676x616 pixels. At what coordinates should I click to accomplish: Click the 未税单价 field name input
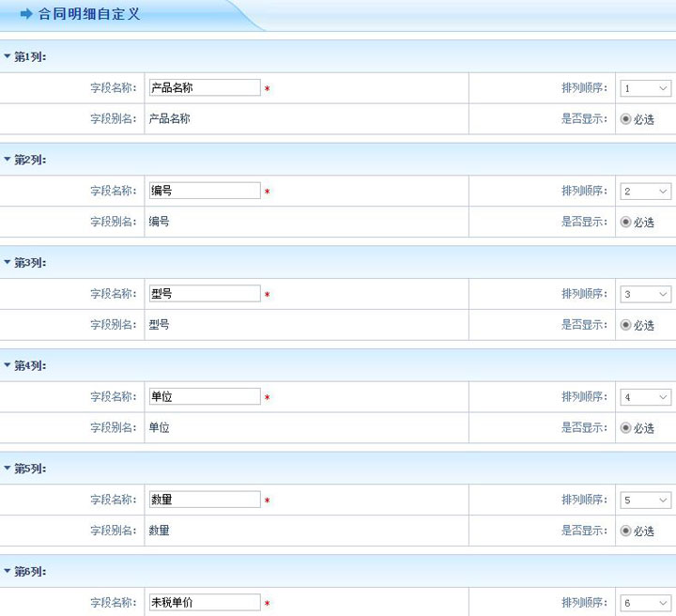(204, 603)
